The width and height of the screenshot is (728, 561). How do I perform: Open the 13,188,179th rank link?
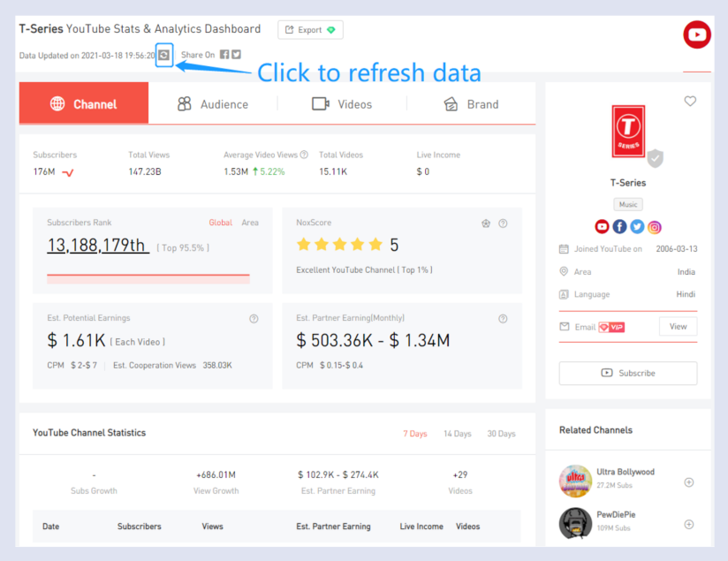click(x=98, y=246)
